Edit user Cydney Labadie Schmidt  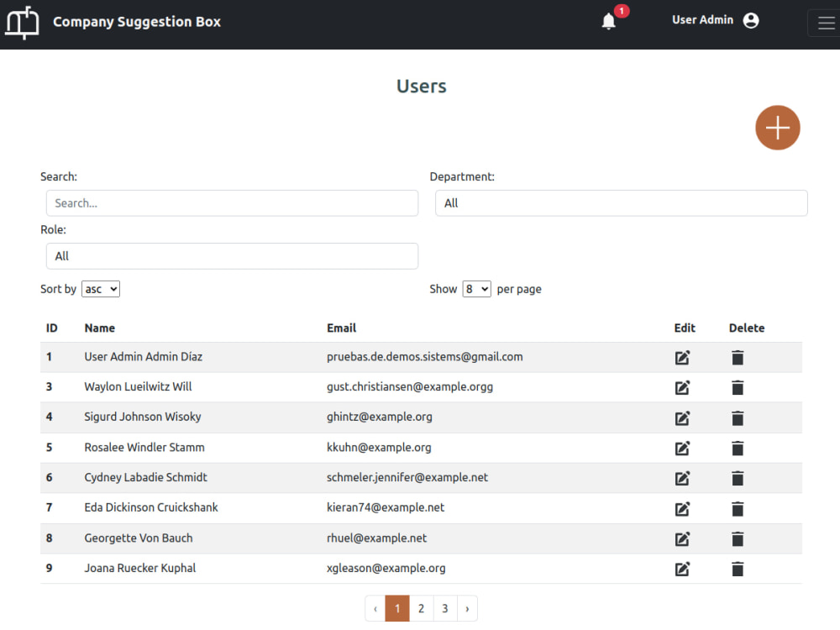682,478
